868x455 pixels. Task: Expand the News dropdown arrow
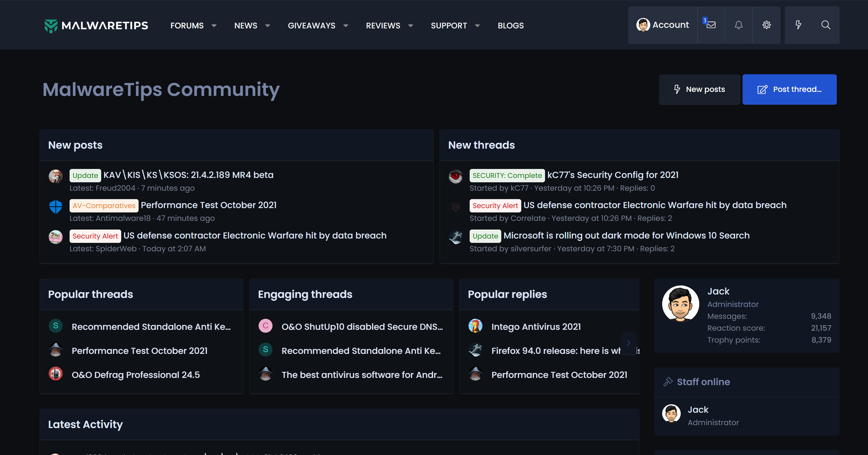(268, 26)
